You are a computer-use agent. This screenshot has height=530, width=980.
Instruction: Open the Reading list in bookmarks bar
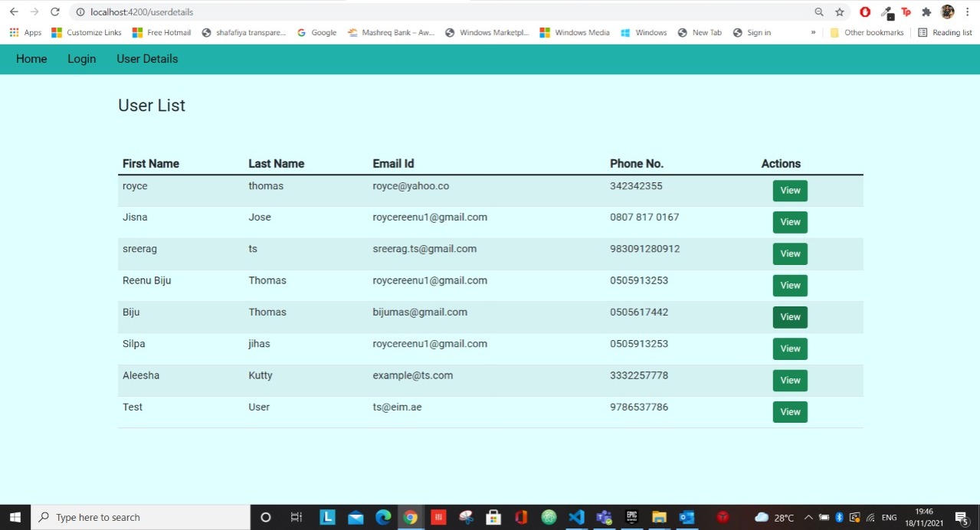[945, 32]
